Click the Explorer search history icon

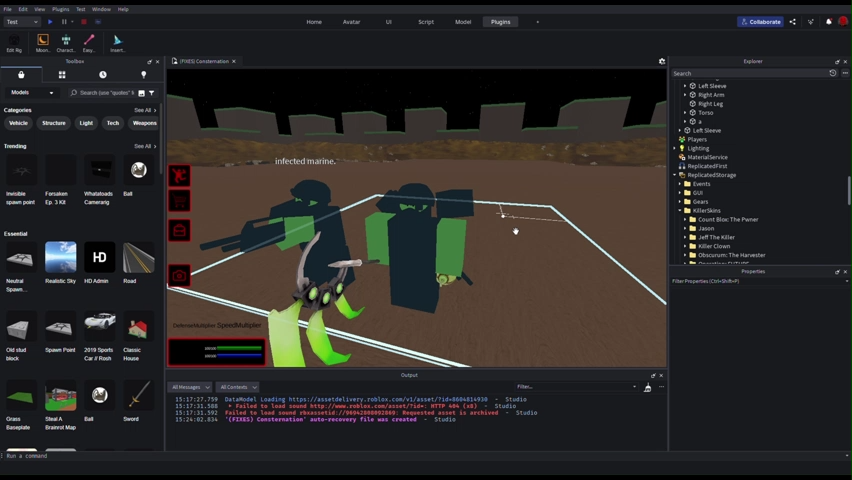click(832, 73)
